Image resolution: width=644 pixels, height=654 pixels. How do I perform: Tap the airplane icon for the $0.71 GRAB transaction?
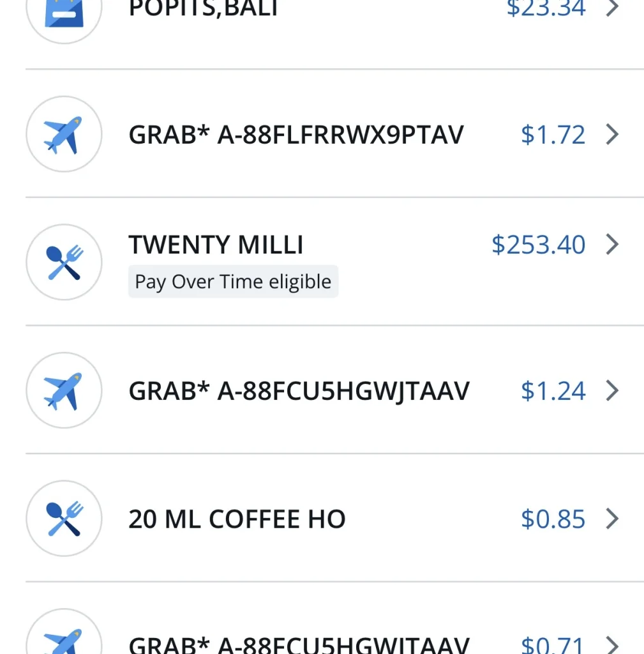click(64, 642)
